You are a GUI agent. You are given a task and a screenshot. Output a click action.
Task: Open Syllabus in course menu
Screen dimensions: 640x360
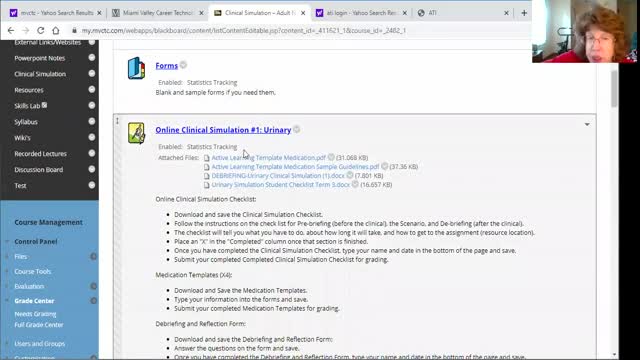[x=26, y=122]
